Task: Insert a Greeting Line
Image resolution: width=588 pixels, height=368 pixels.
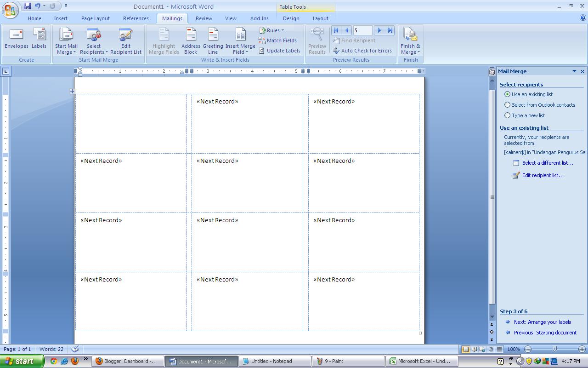Action: coord(213,41)
